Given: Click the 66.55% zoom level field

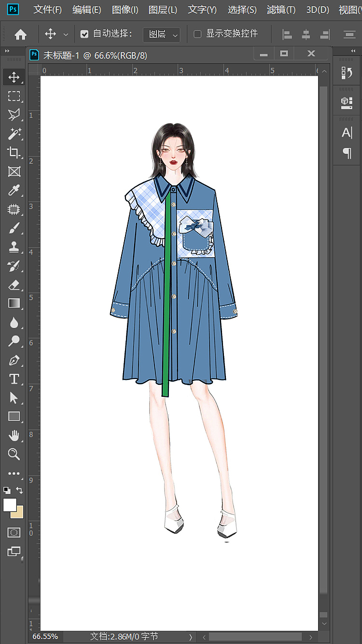Looking at the screenshot, I should (x=45, y=637).
